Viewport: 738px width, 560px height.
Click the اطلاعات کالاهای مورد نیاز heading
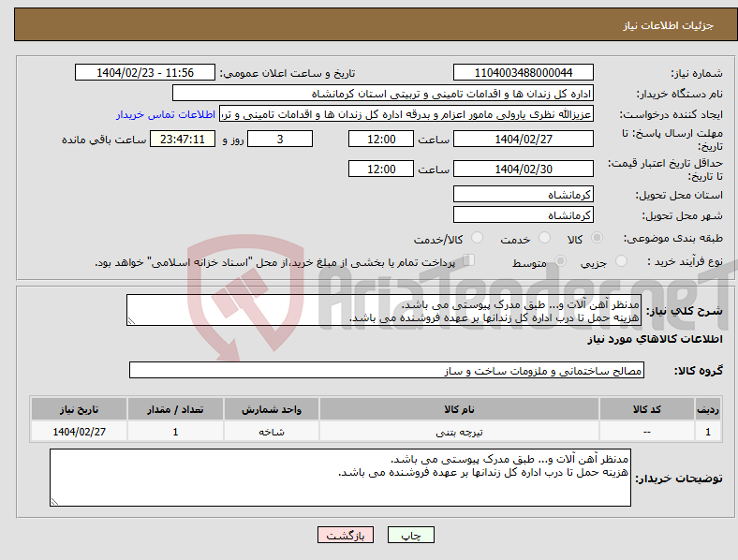655,339
